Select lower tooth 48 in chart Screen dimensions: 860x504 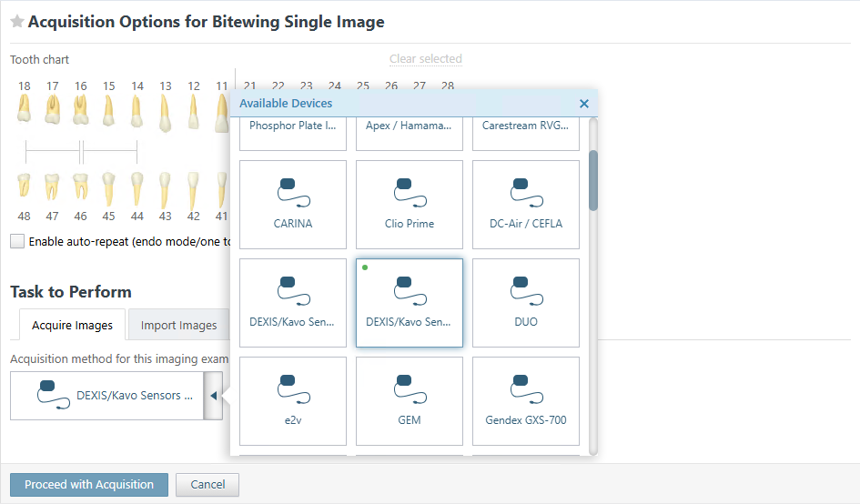coord(24,186)
